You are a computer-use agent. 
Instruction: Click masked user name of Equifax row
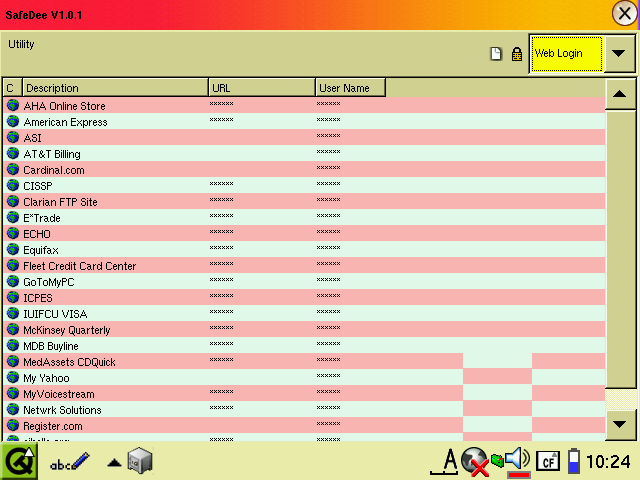(x=329, y=248)
